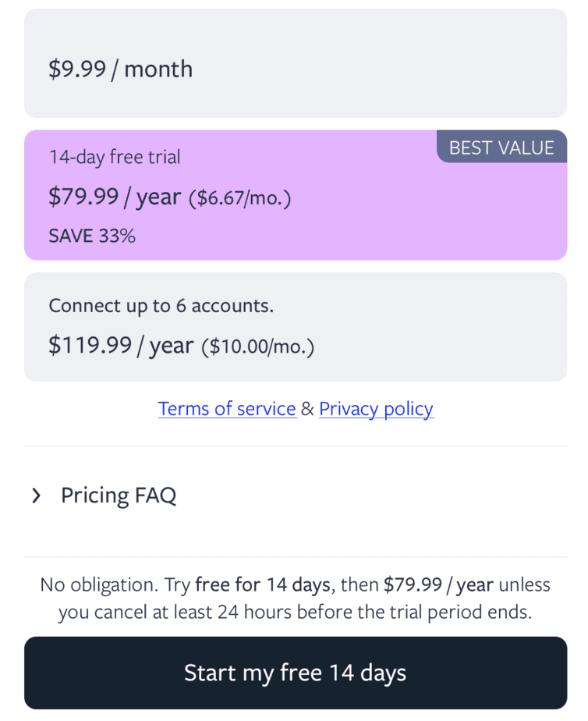Screen dimensions: 588x721
Task: Click the divider line above Pricing FAQ
Action: [x=295, y=446]
